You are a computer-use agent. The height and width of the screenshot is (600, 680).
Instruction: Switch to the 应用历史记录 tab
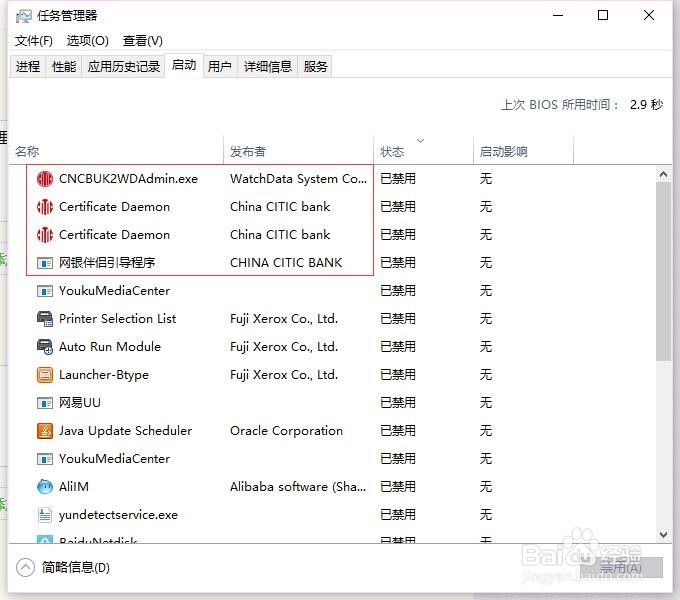coord(124,66)
